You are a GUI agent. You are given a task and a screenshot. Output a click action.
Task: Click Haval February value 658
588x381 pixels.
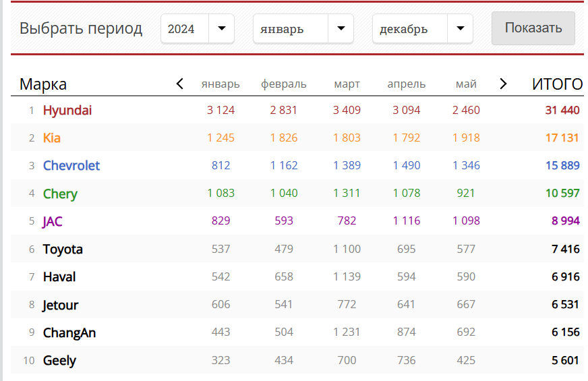[x=284, y=276]
